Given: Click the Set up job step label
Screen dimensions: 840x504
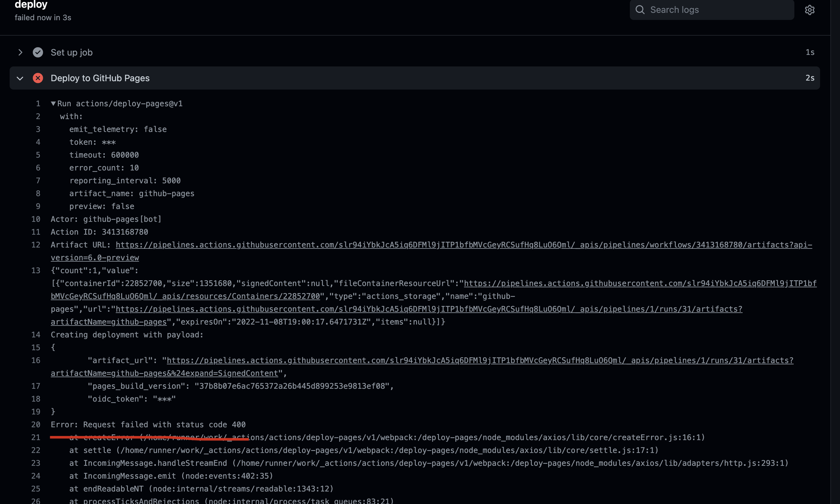Looking at the screenshot, I should tap(71, 52).
